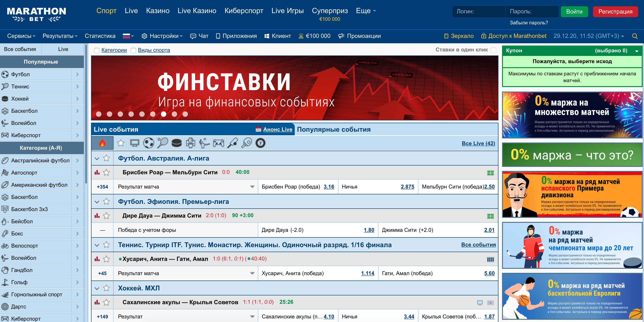Focus the Пароль input field
This screenshot has height=322, width=644.
click(532, 11)
